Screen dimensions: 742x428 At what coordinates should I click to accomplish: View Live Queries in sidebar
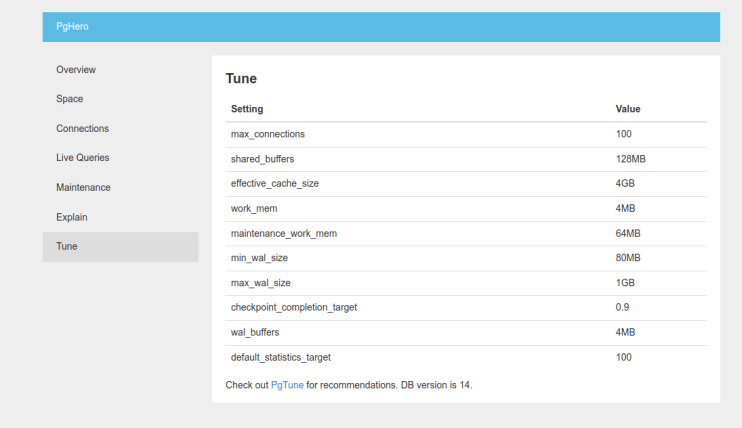(82, 158)
